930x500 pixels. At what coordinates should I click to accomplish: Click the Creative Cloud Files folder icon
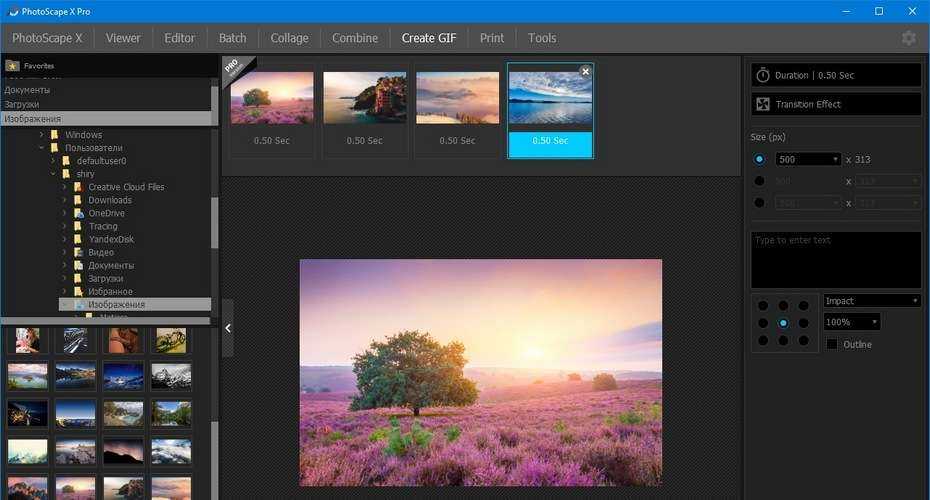tap(78, 187)
